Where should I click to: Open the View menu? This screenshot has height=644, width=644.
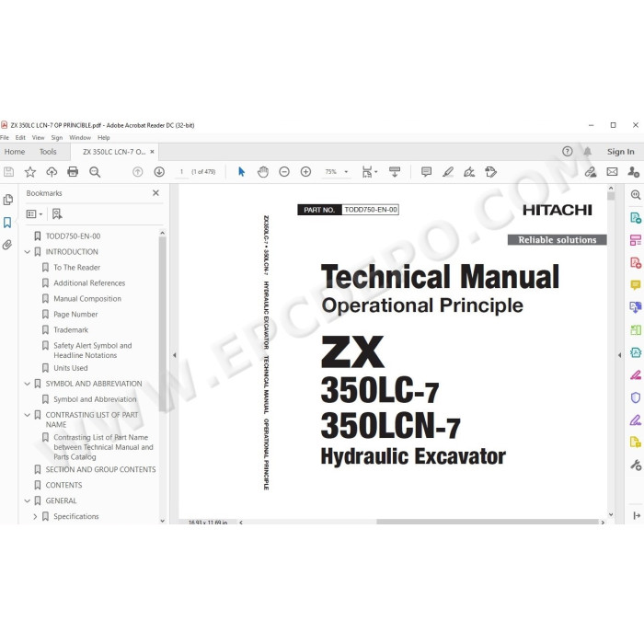[38, 138]
